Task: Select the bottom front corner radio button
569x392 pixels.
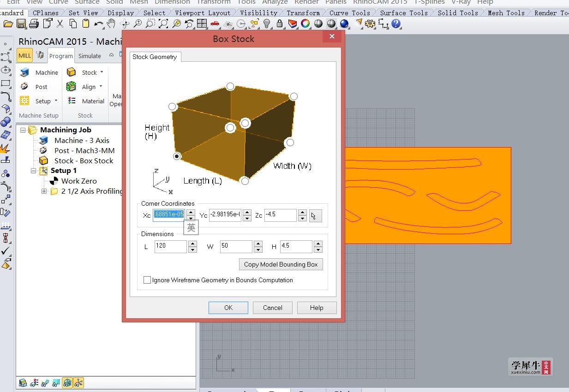Action: click(x=245, y=181)
